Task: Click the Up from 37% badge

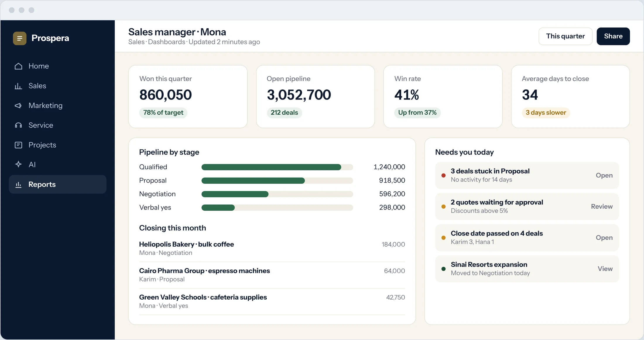Action: (417, 113)
